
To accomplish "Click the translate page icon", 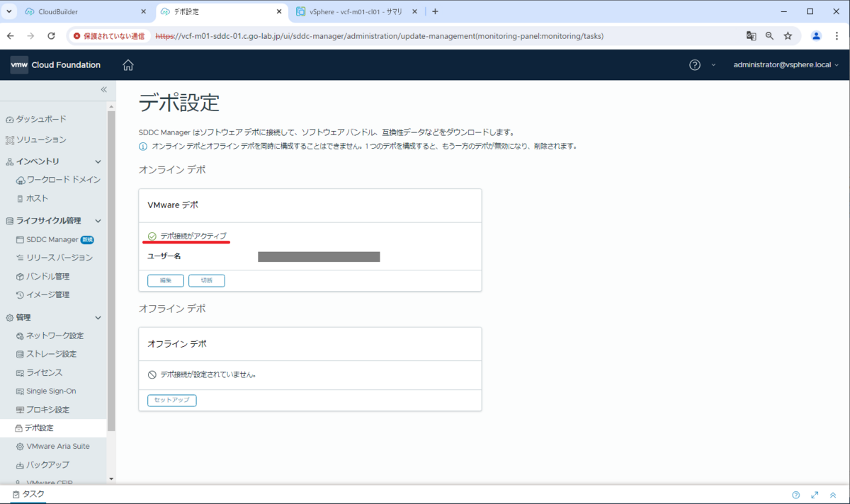I will pyautogui.click(x=751, y=36).
